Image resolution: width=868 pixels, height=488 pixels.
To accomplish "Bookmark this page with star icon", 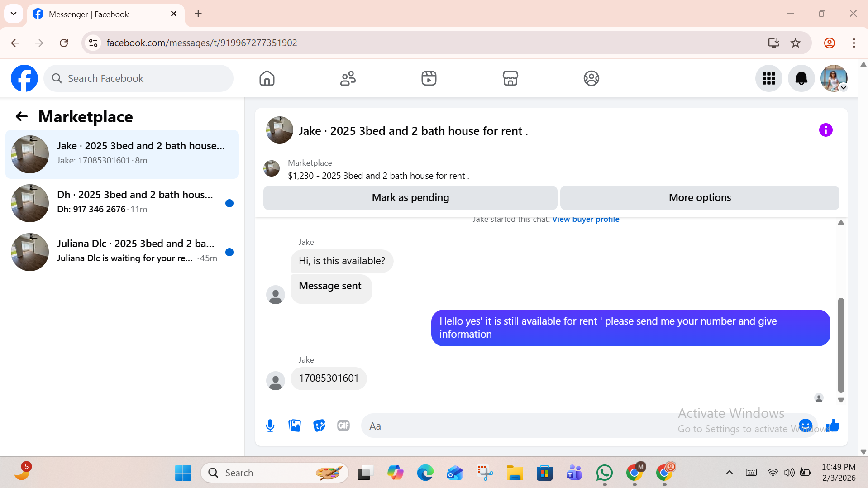I will tap(796, 43).
